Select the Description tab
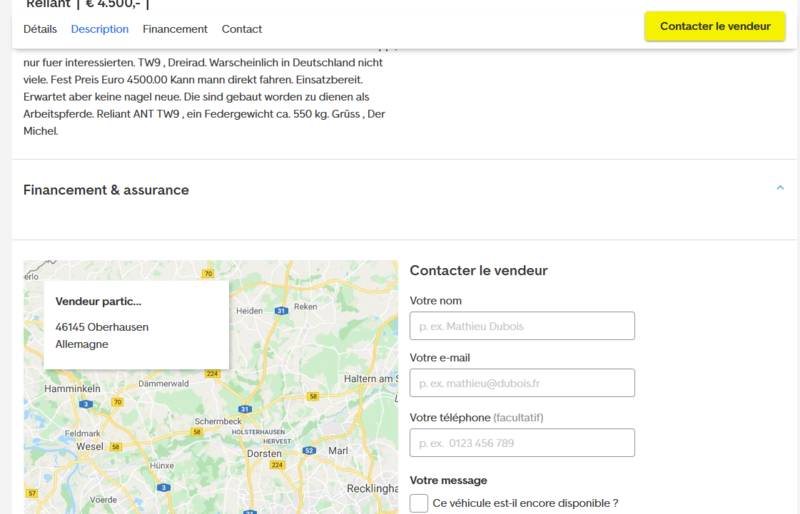Screen dimensions: 800x514 (x=100, y=29)
